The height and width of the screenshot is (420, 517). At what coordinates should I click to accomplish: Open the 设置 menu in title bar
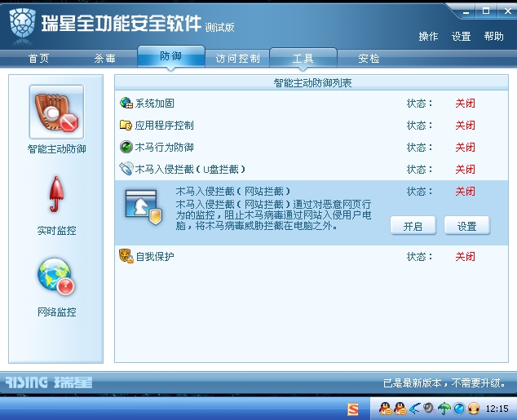coord(461,36)
